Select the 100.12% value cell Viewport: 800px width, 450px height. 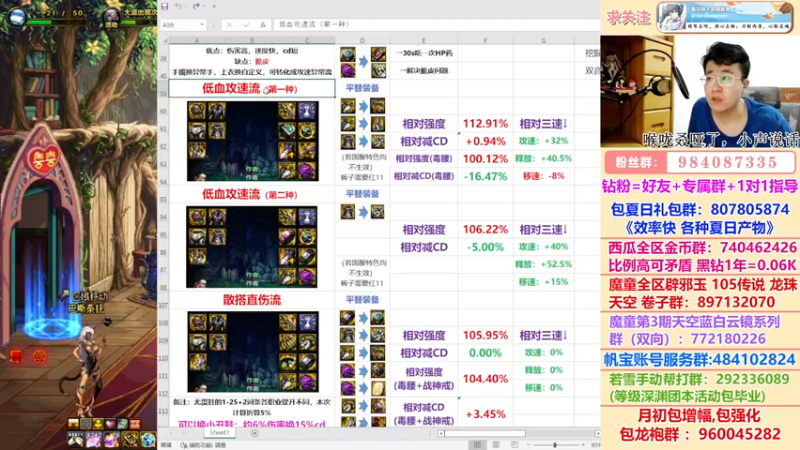[x=485, y=159]
